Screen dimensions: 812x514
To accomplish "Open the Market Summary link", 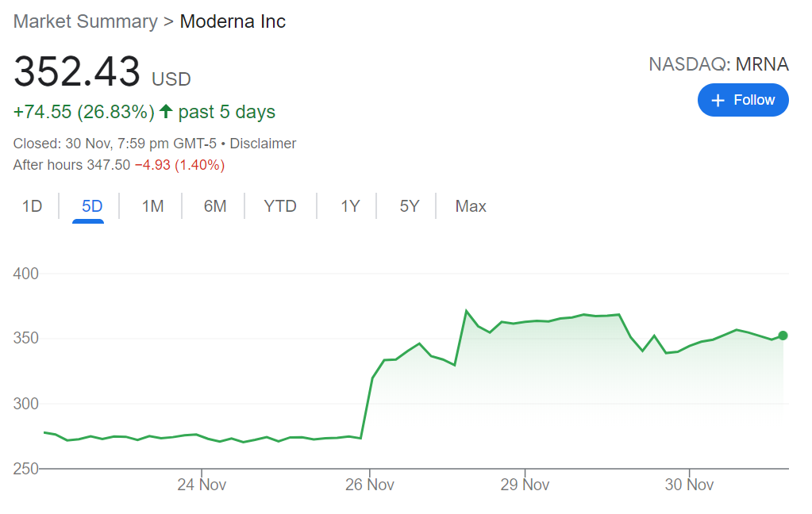I will coord(86,21).
